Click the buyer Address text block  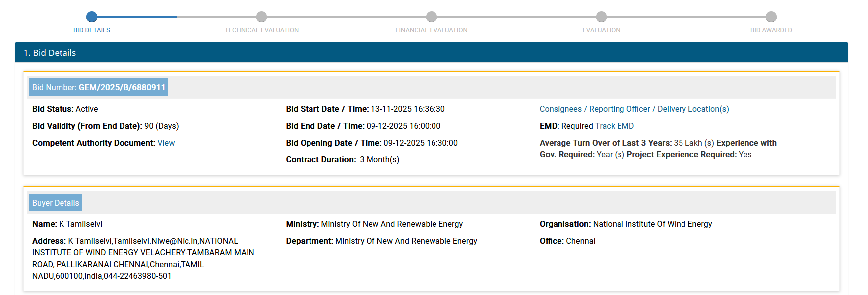tap(143, 258)
